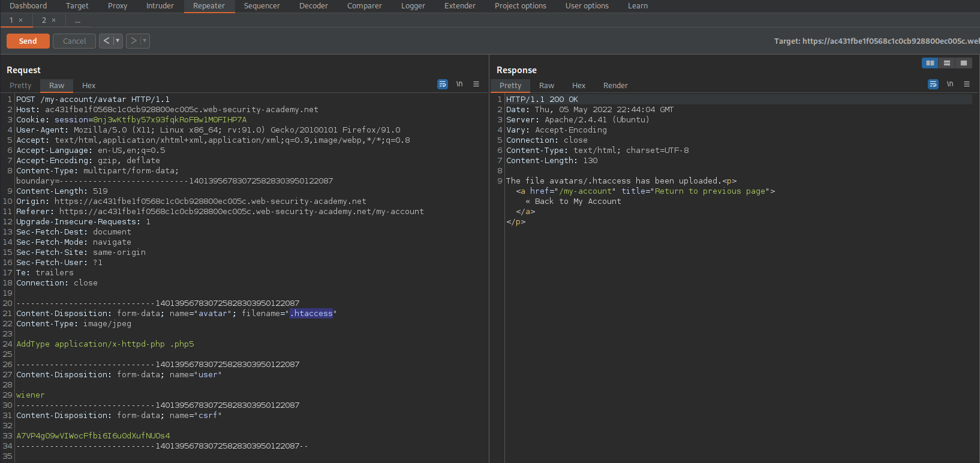Viewport: 980px width, 463px height.
Task: Toggle word wrap icon in Response panel
Action: [933, 85]
